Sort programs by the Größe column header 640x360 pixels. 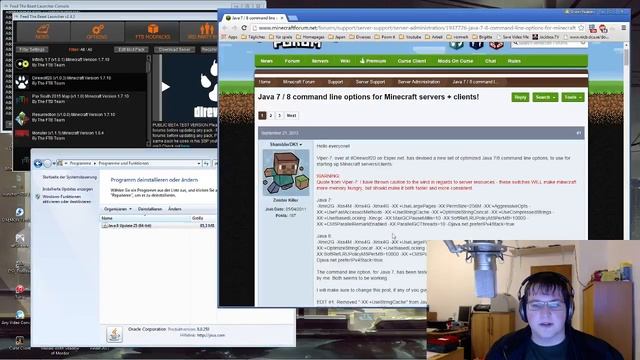tap(203, 218)
